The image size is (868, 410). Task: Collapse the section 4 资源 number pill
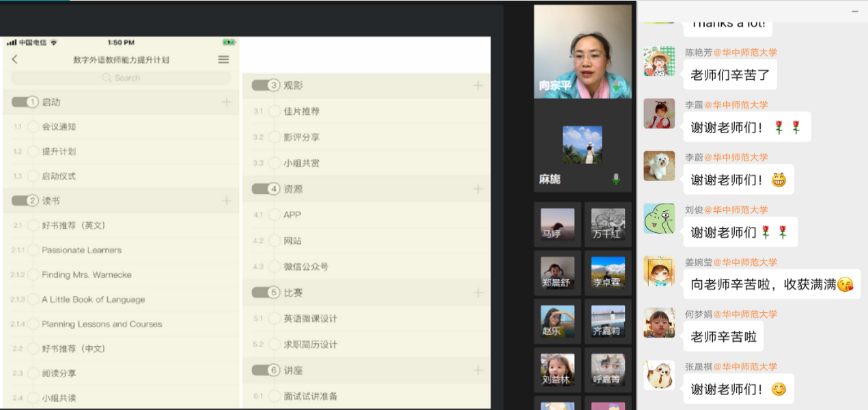[266, 189]
